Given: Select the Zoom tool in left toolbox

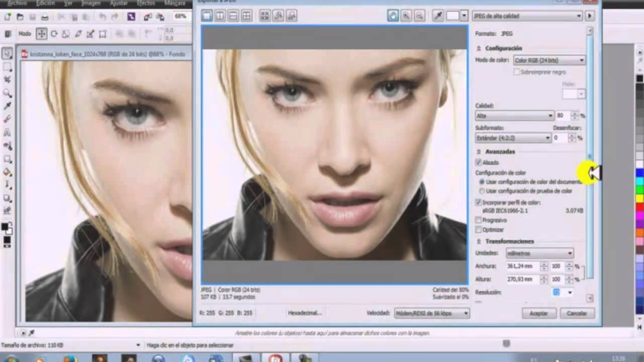Looking at the screenshot, I should point(8,93).
